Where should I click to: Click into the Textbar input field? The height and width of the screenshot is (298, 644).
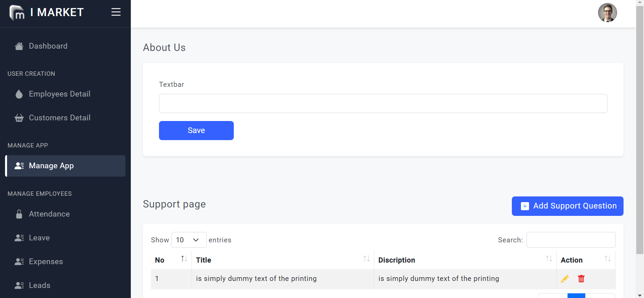(x=383, y=104)
